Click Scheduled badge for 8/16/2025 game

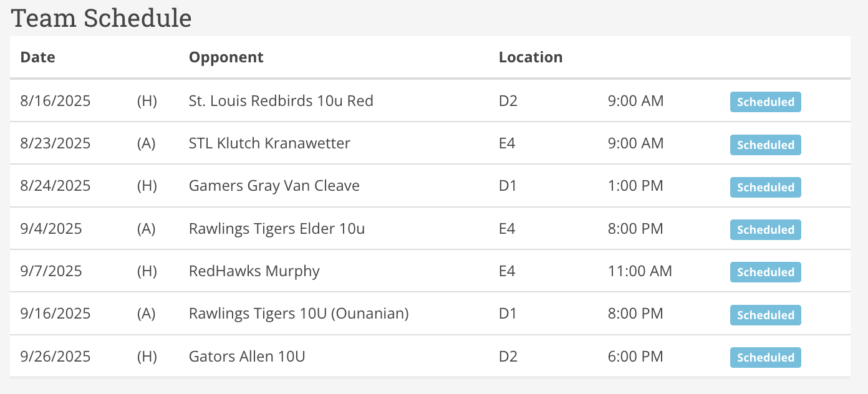point(765,102)
